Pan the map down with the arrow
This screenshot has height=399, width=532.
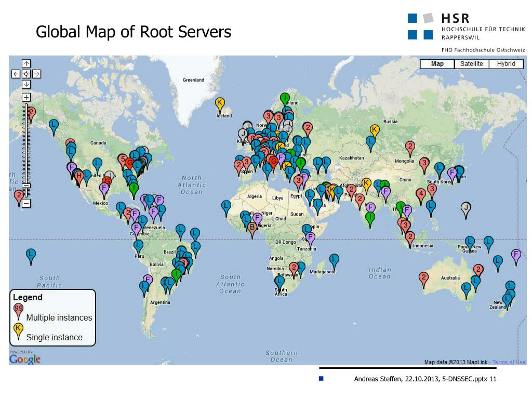(26, 84)
